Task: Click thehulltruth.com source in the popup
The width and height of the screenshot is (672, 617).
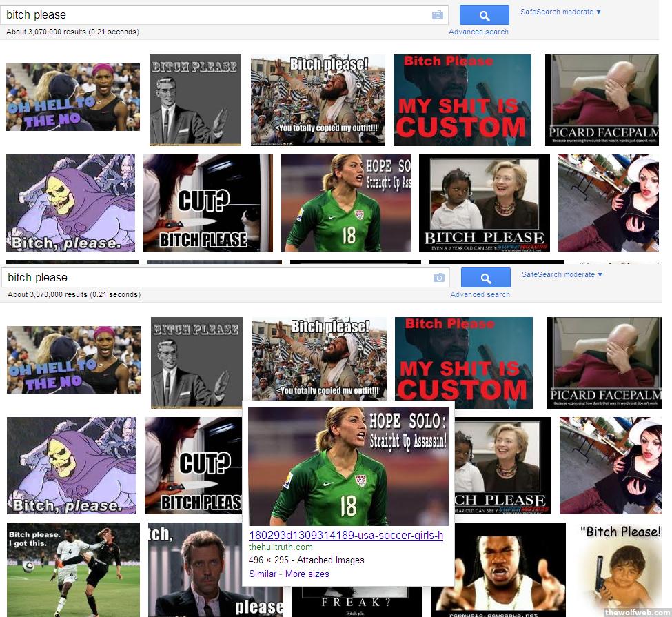Action: (281, 547)
